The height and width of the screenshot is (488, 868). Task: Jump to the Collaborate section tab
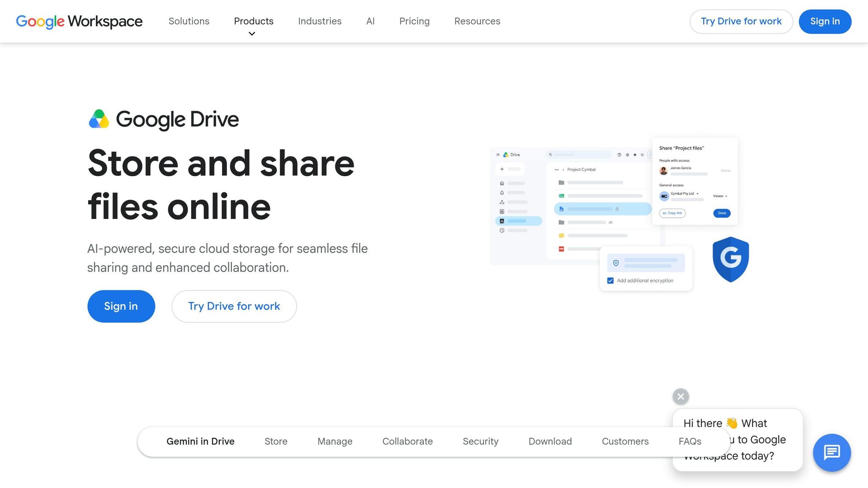(407, 441)
